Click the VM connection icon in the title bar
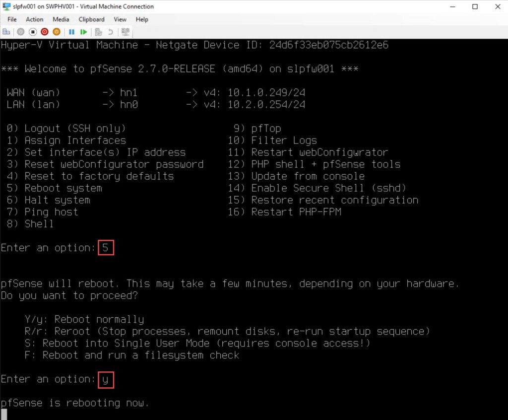Viewport: 508px width, 420px height. tap(6, 6)
